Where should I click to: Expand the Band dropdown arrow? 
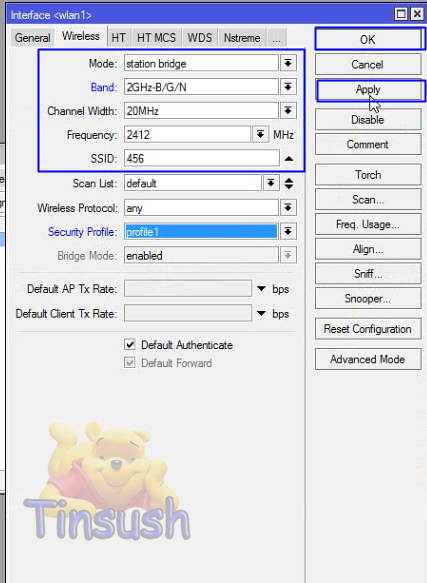(x=288, y=87)
